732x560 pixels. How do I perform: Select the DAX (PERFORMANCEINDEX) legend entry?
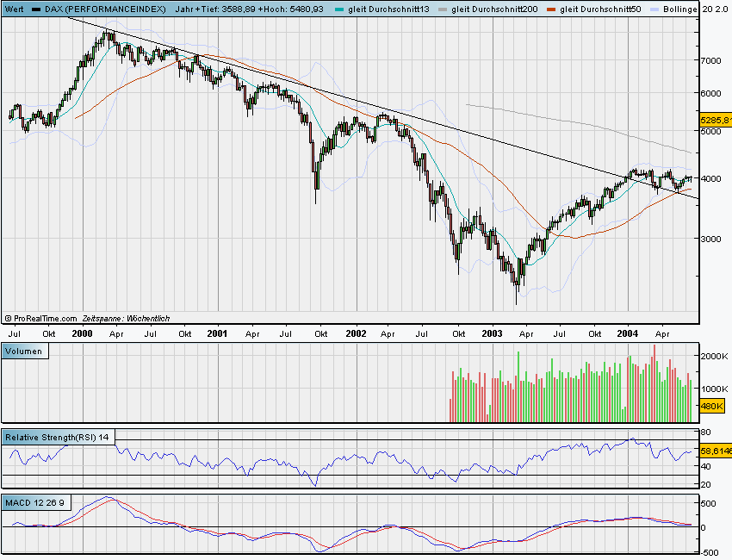click(105, 9)
